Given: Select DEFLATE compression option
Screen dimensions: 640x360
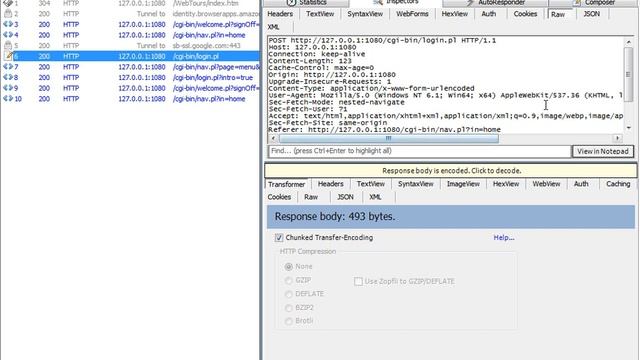Looking at the screenshot, I should pyautogui.click(x=289, y=294).
